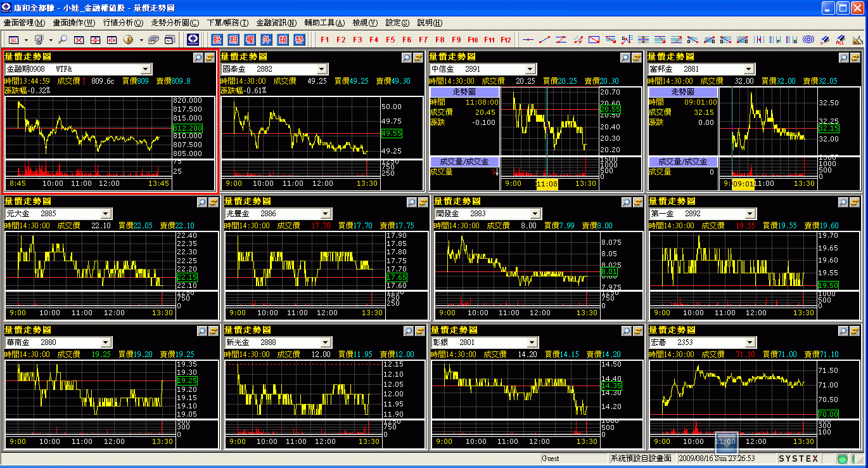Image resolution: width=868 pixels, height=468 pixels.
Task: Open the 富邦金 2881 symbol dropdown
Action: 750,68
